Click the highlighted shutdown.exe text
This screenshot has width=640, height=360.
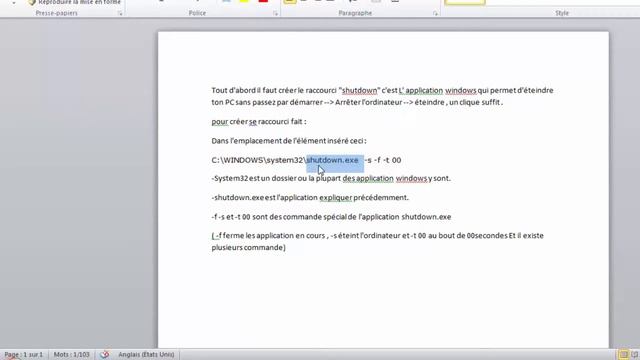coord(332,160)
